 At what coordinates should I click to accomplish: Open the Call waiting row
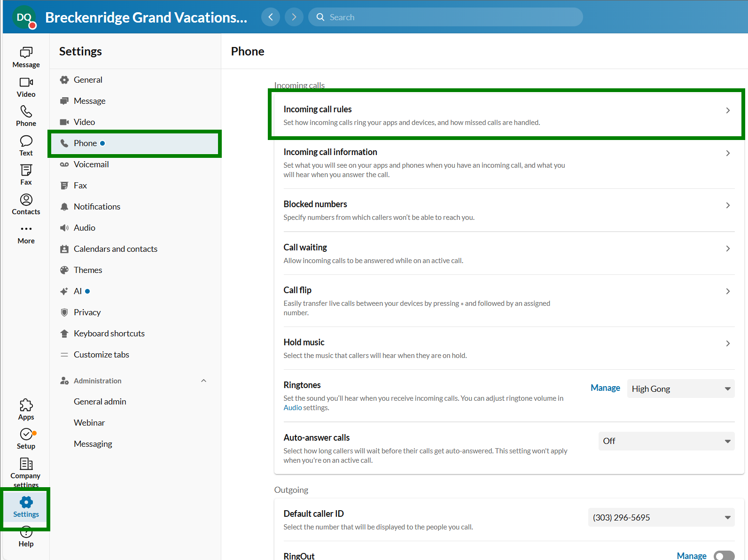[509, 253]
